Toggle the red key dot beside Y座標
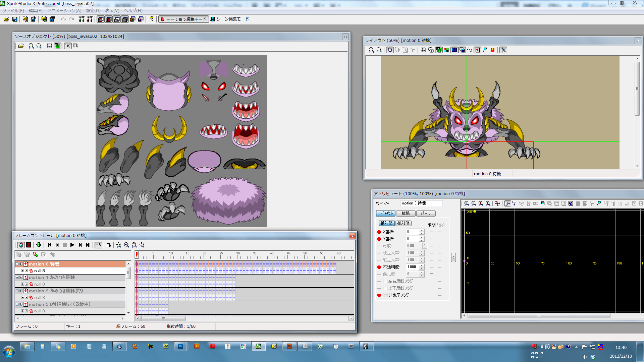644x362 pixels. (x=379, y=239)
